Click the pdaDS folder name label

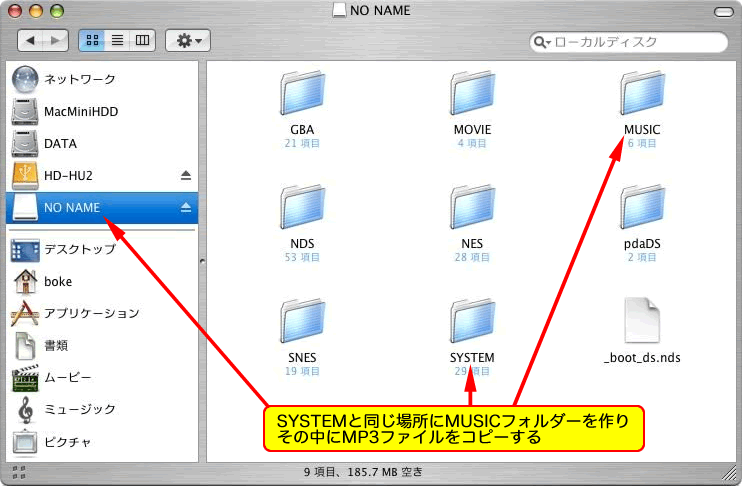click(642, 244)
